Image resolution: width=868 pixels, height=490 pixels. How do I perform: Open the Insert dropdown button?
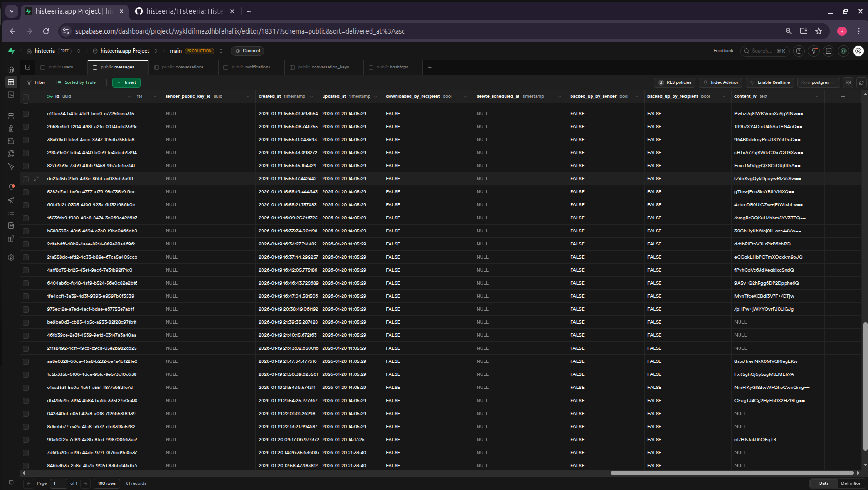[126, 82]
